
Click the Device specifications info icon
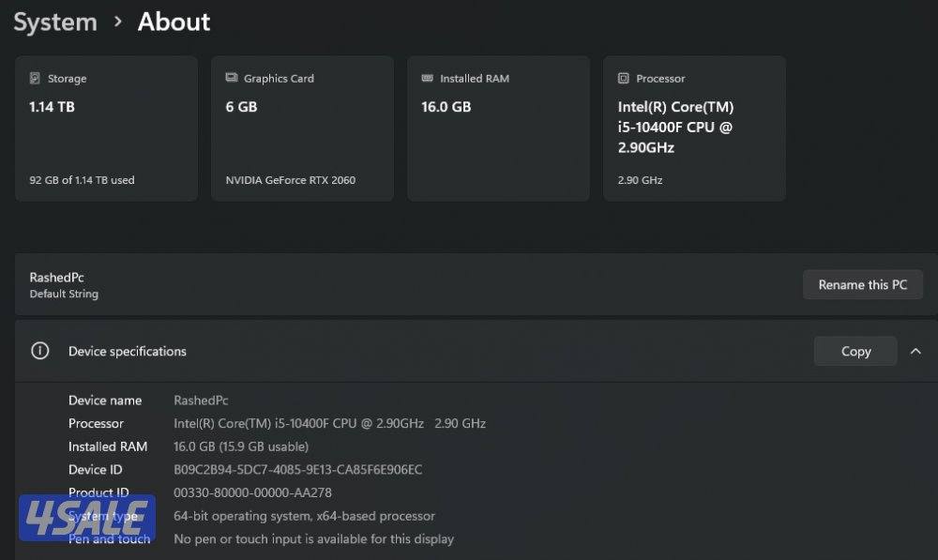39,351
